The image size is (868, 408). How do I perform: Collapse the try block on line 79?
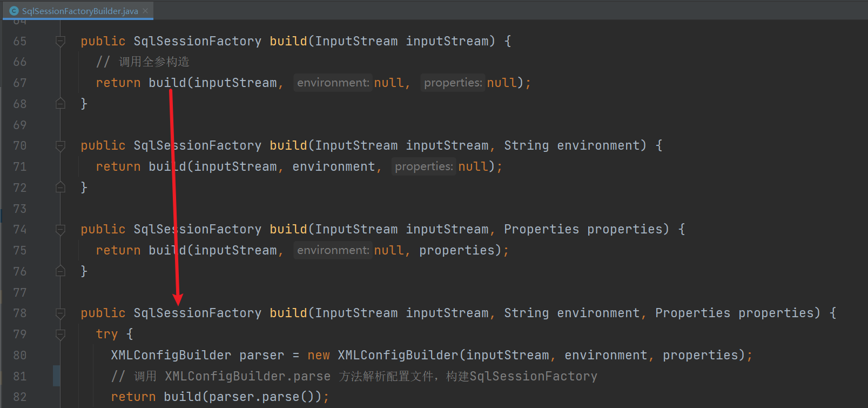pyautogui.click(x=60, y=335)
